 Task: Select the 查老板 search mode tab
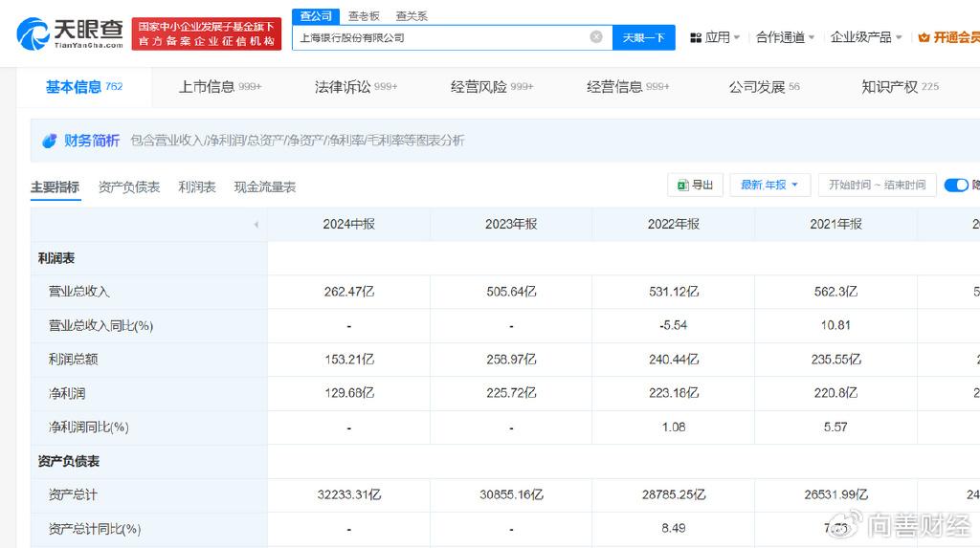(364, 16)
